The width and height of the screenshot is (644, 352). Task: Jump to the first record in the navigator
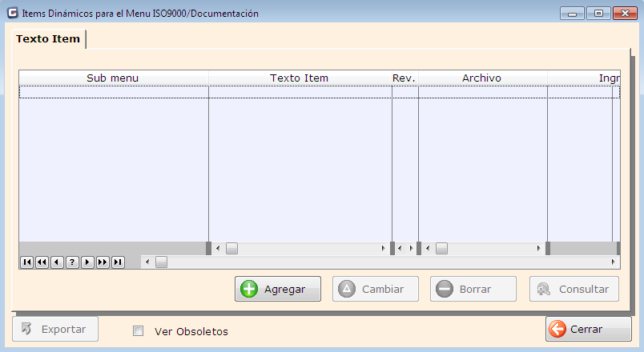26,262
